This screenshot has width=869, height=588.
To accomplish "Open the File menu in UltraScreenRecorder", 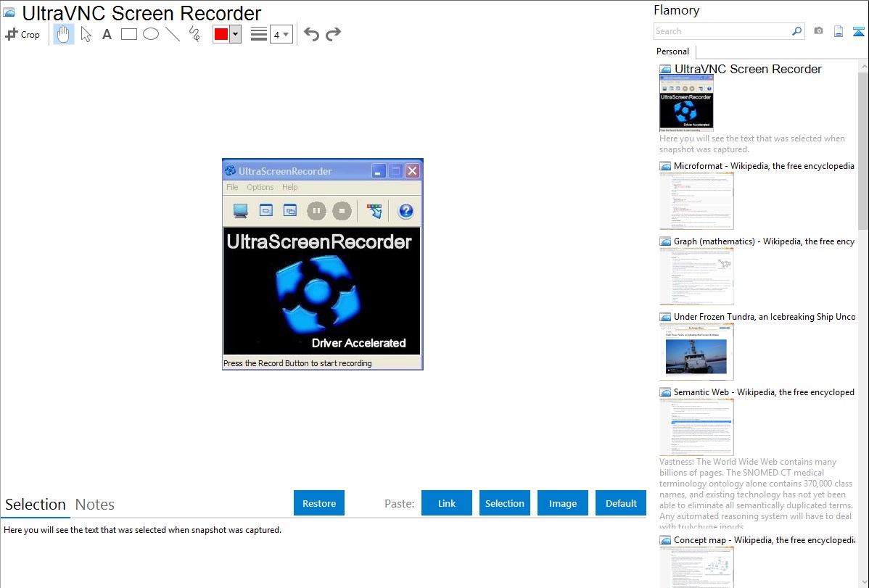I will (x=232, y=187).
